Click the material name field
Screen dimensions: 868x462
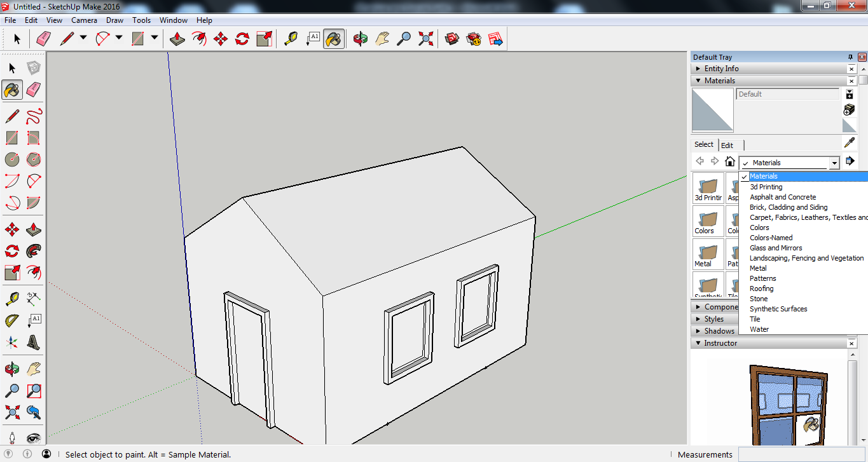tap(788, 94)
